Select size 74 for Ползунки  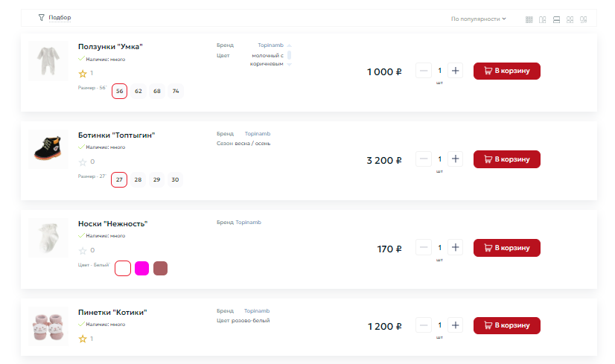[175, 92]
